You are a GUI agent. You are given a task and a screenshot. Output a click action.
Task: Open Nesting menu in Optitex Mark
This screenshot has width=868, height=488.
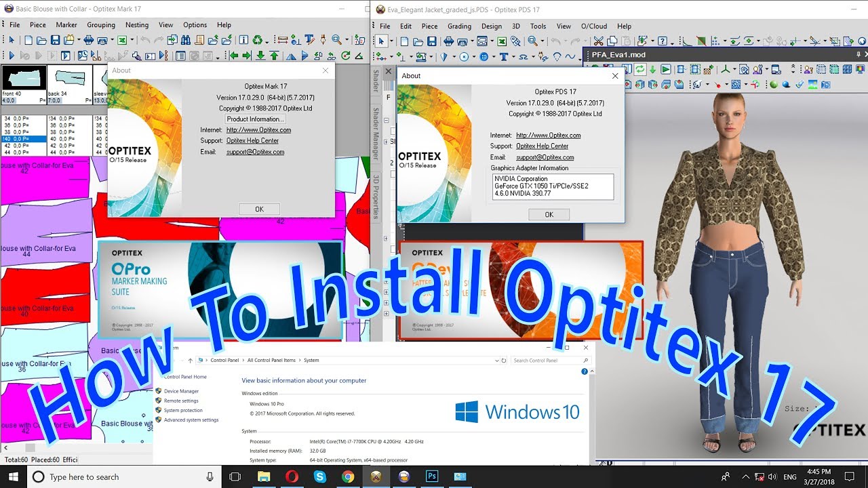[x=137, y=25]
